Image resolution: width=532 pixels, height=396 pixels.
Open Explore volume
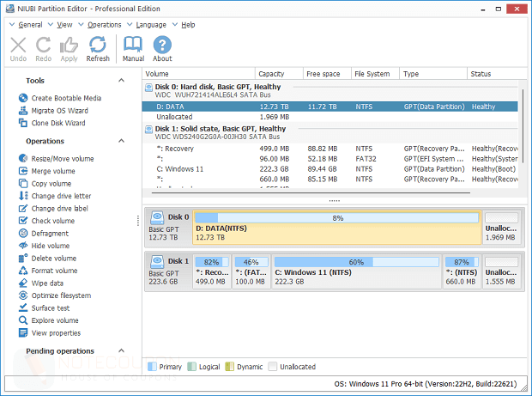tap(49, 320)
